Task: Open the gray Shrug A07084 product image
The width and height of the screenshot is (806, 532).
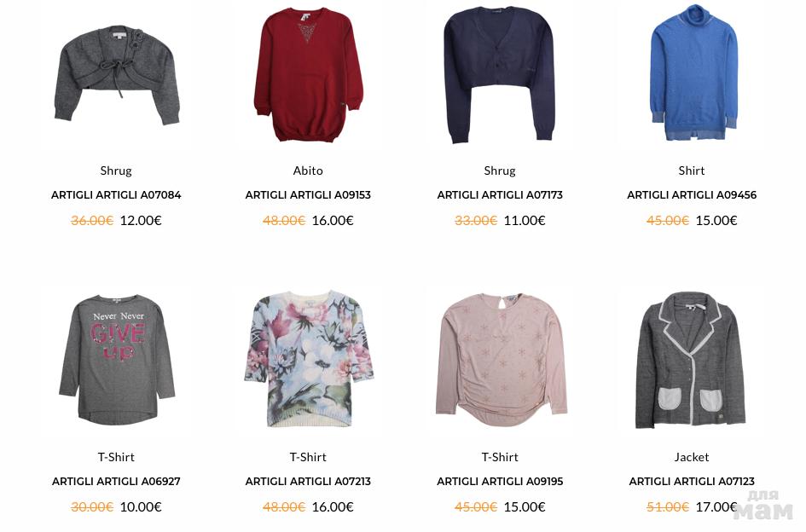Action: (117, 76)
